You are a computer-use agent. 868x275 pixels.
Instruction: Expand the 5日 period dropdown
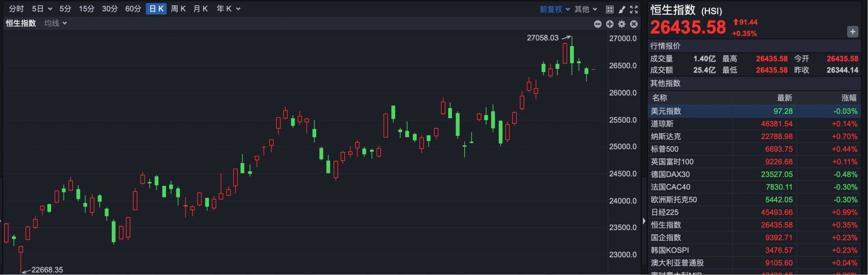(42, 9)
